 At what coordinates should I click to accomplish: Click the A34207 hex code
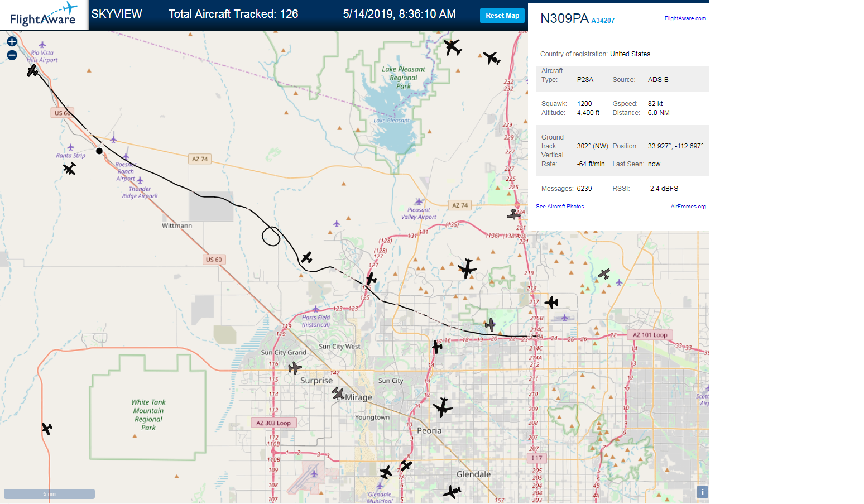[603, 21]
